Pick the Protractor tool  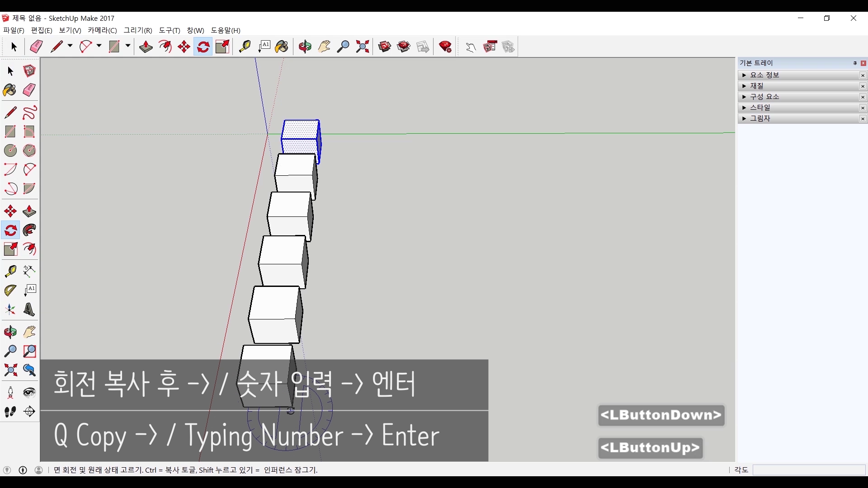pyautogui.click(x=10, y=290)
